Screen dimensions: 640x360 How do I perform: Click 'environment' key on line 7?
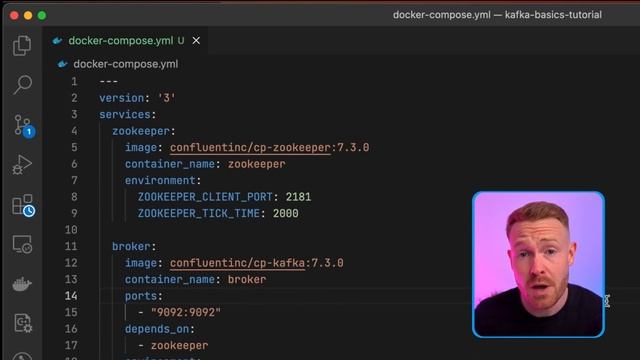pyautogui.click(x=160, y=180)
